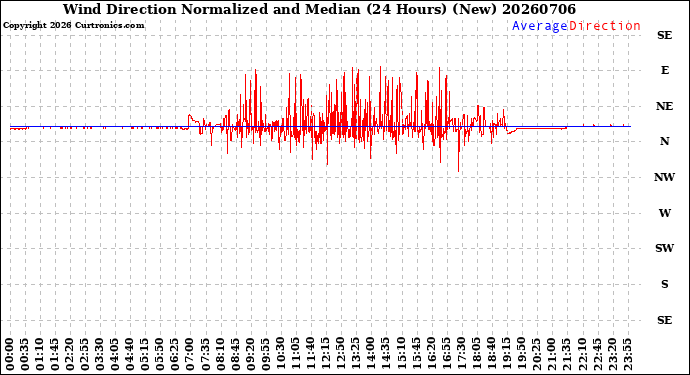Viewport: 690px width, 375px height.
Task: Click the 00:00 time label
Action: 10,355
